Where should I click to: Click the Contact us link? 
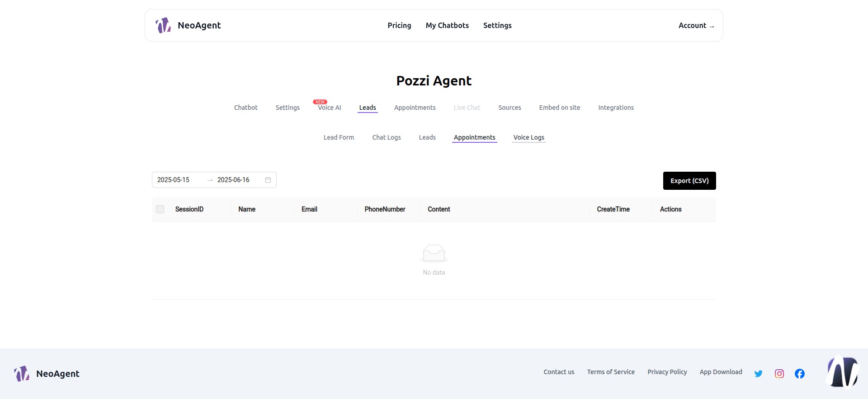(x=559, y=372)
